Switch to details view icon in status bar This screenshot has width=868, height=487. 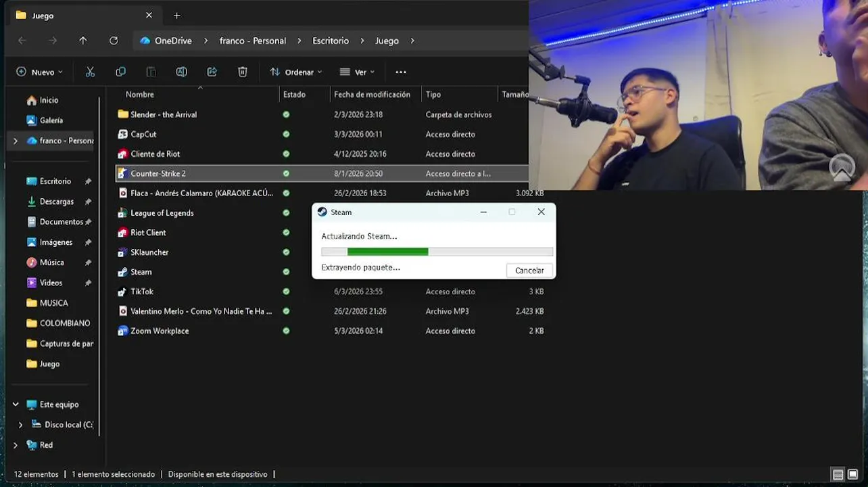838,475
